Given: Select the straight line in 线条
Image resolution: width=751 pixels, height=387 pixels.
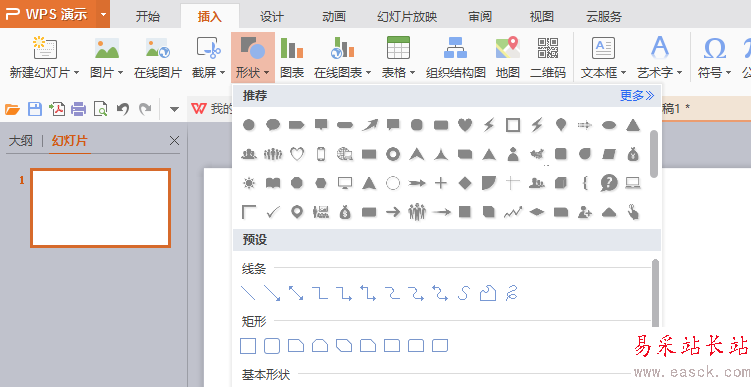Looking at the screenshot, I should point(248,293).
